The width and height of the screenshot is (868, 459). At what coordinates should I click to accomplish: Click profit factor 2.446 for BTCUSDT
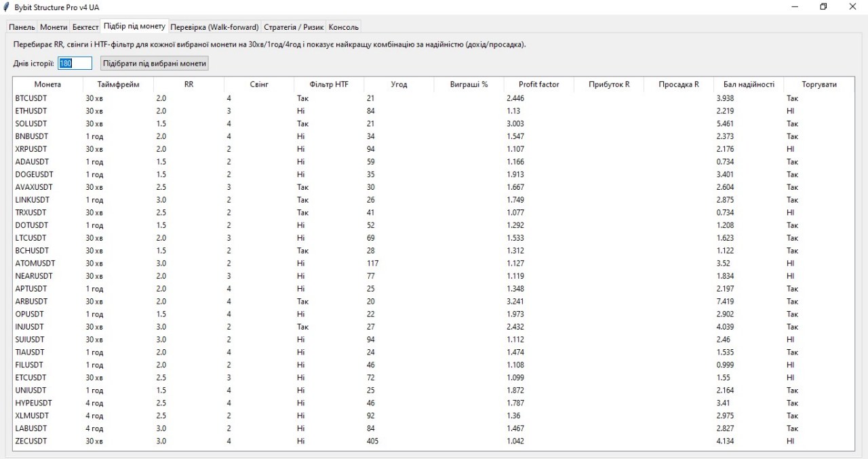(515, 98)
